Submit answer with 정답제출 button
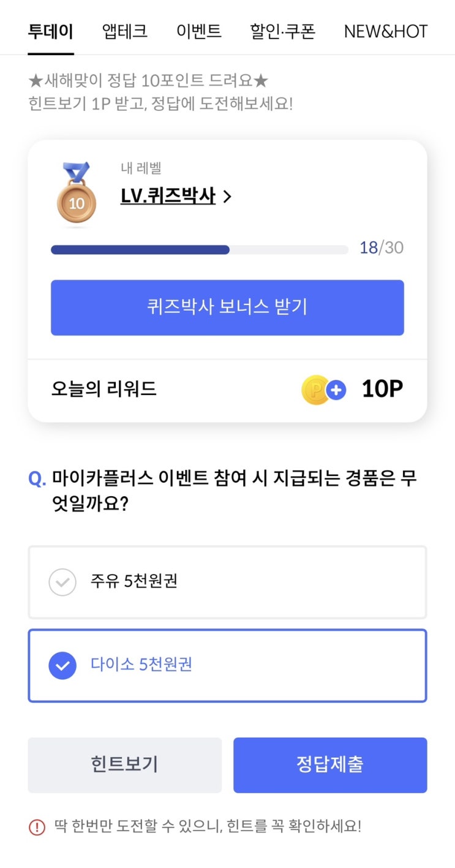This screenshot has width=455, height=868. pos(330,764)
